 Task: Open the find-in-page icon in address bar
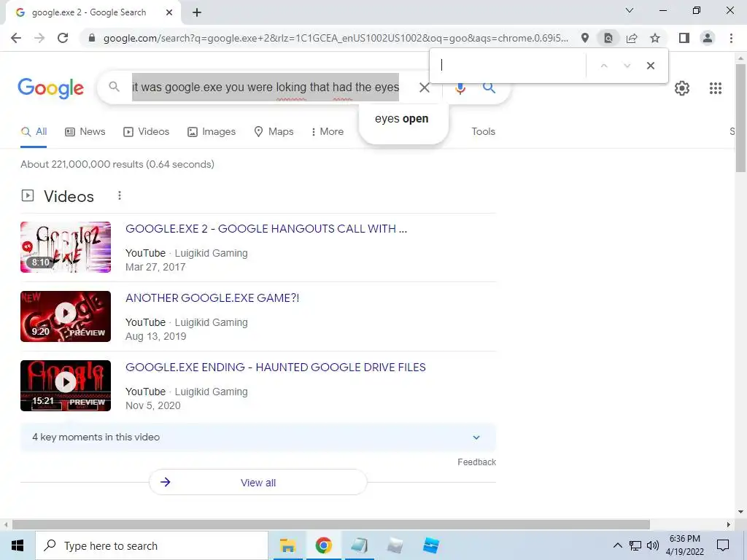tap(608, 38)
